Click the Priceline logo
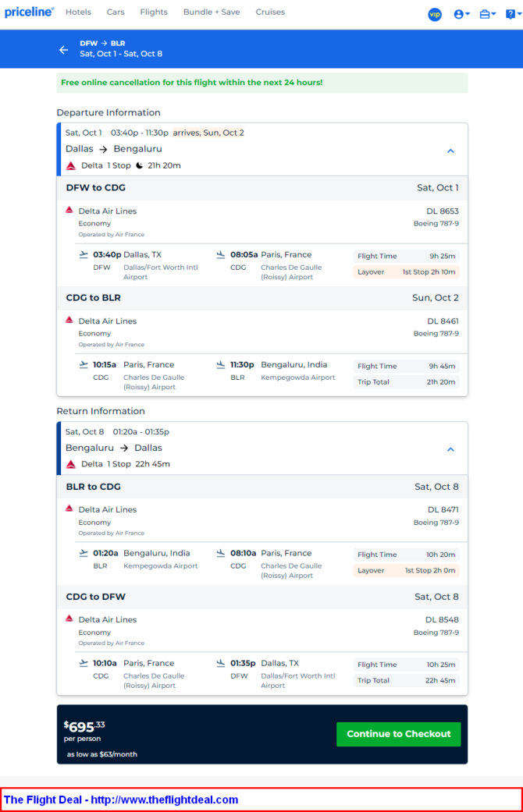The height and width of the screenshot is (812, 523). (29, 12)
